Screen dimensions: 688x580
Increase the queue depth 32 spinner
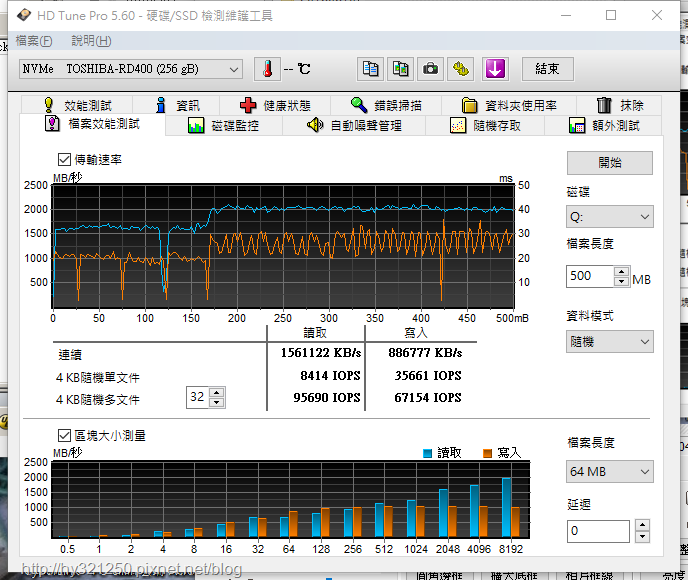(x=217, y=392)
